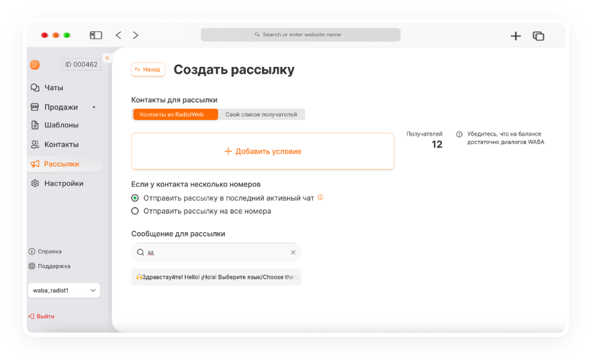Clear the message search with the X icon

point(293,252)
